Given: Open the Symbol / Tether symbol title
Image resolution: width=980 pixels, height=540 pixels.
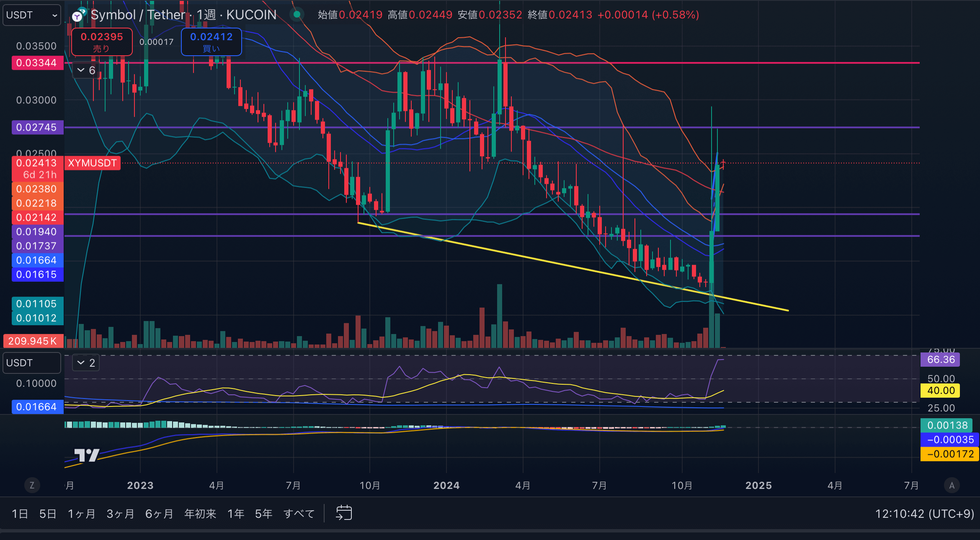Looking at the screenshot, I should 183,15.
